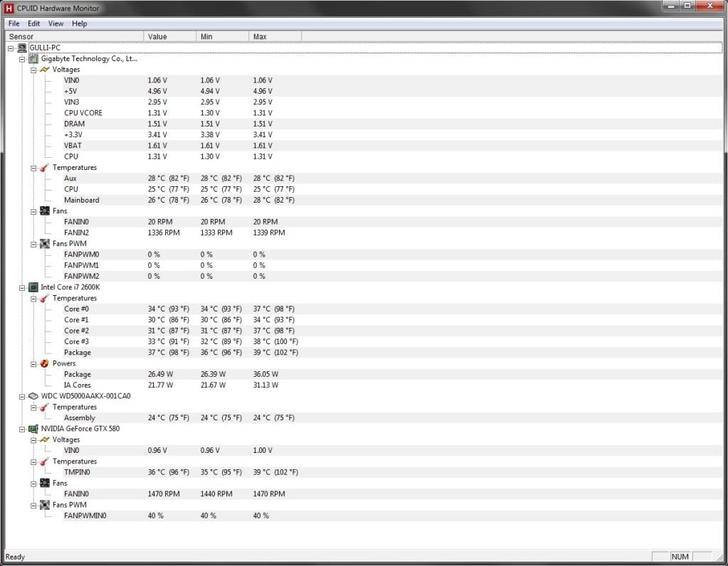Viewport: 728px width, 566px height.
Task: Click the Max column header
Action: [x=275, y=36]
